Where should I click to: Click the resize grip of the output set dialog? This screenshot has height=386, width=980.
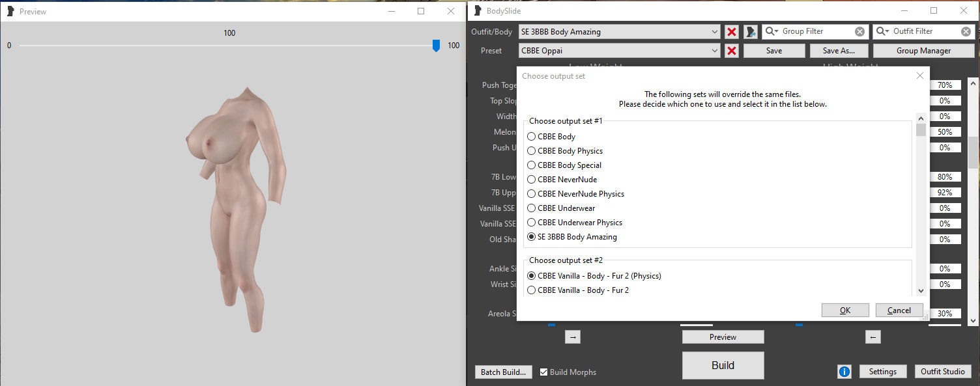(x=926, y=318)
